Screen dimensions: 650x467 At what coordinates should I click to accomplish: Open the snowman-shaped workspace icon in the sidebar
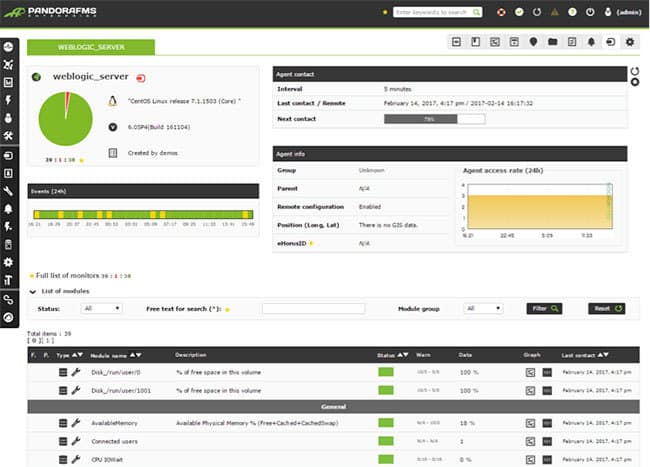click(8, 118)
